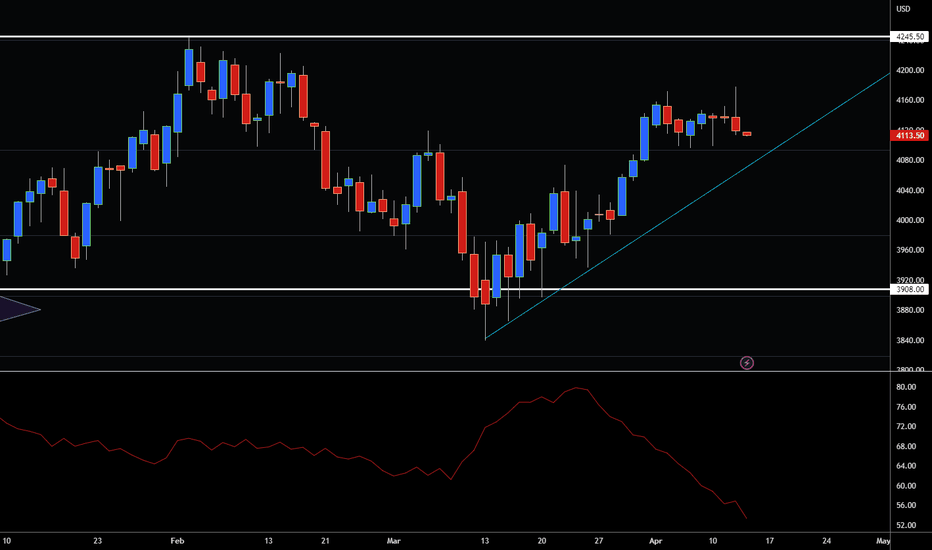Click the 76.00 indicator scale label
The width and height of the screenshot is (932, 550).
[x=906, y=407]
